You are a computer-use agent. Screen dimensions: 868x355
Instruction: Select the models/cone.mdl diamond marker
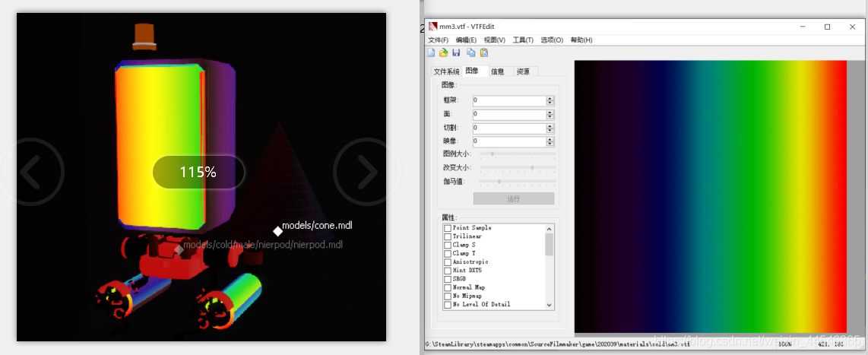point(277,231)
